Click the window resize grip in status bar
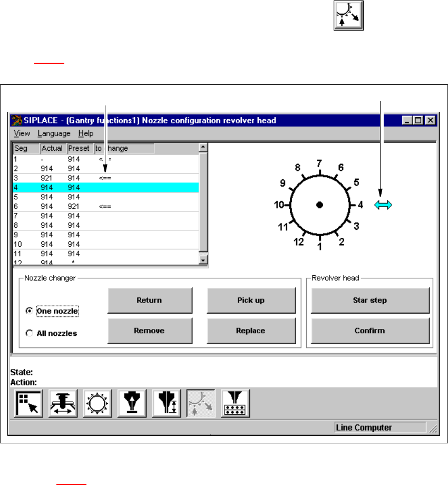The height and width of the screenshot is (485, 448). tap(433, 429)
